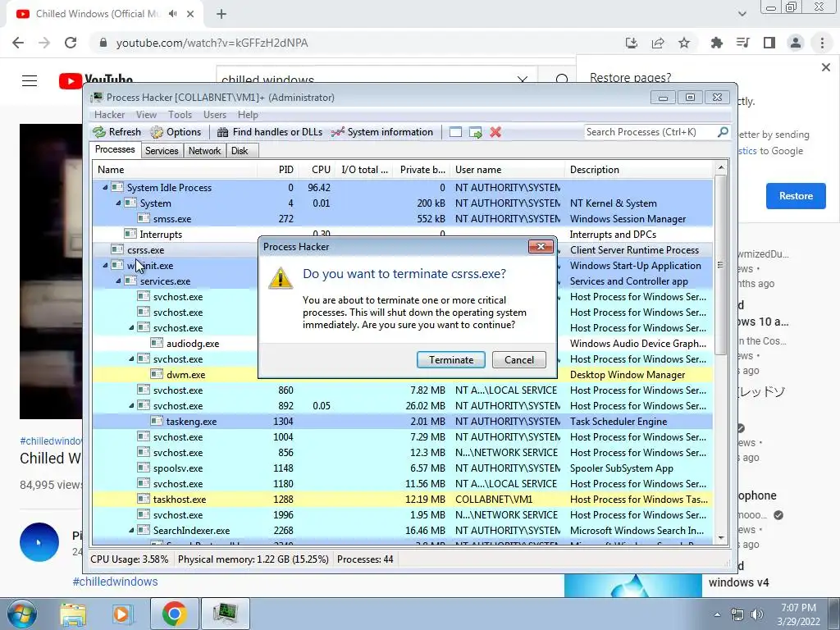Image resolution: width=840 pixels, height=630 pixels.
Task: Click the search magnifier in Search Processes
Action: click(x=723, y=132)
